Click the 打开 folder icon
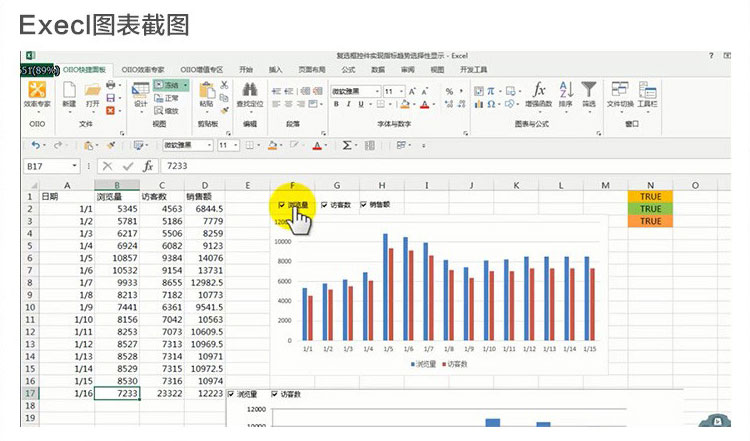750x441 pixels. coord(92,90)
